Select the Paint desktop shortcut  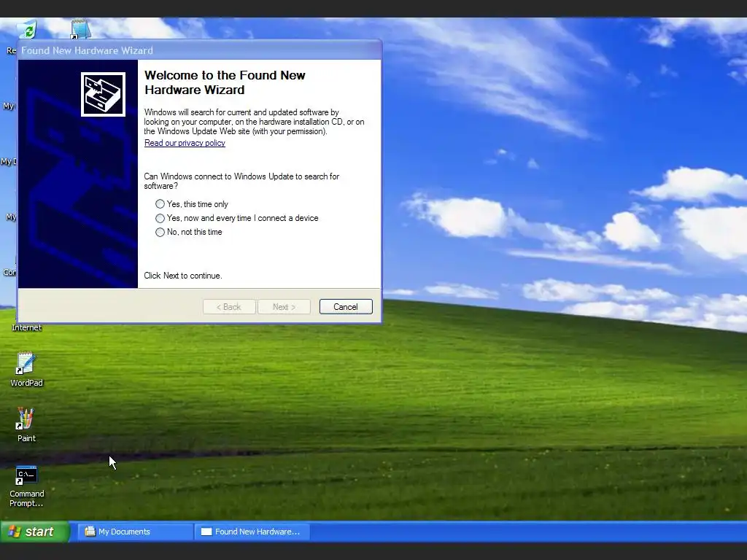point(26,425)
